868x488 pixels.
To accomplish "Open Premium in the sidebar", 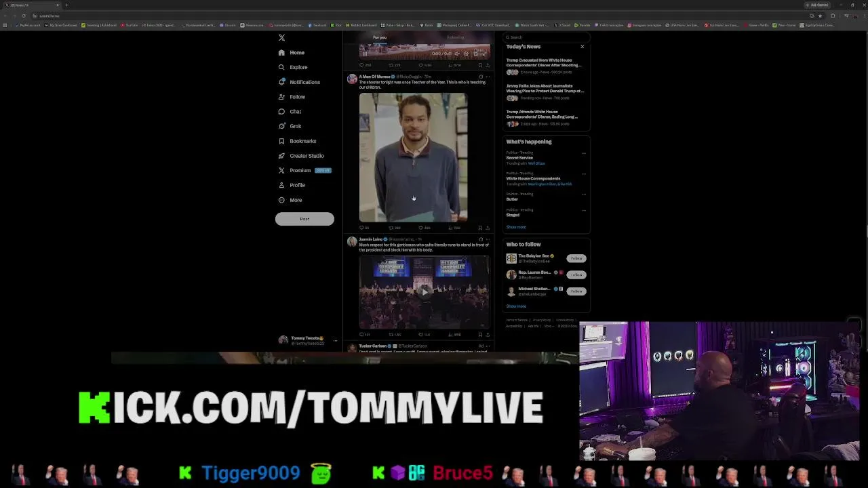I will (x=304, y=171).
